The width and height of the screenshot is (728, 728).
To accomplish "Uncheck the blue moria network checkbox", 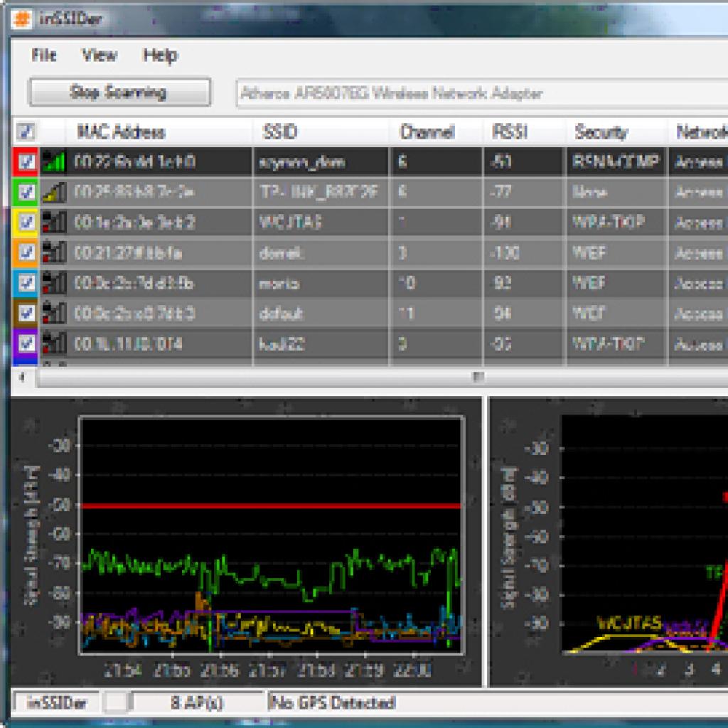I will tap(26, 283).
